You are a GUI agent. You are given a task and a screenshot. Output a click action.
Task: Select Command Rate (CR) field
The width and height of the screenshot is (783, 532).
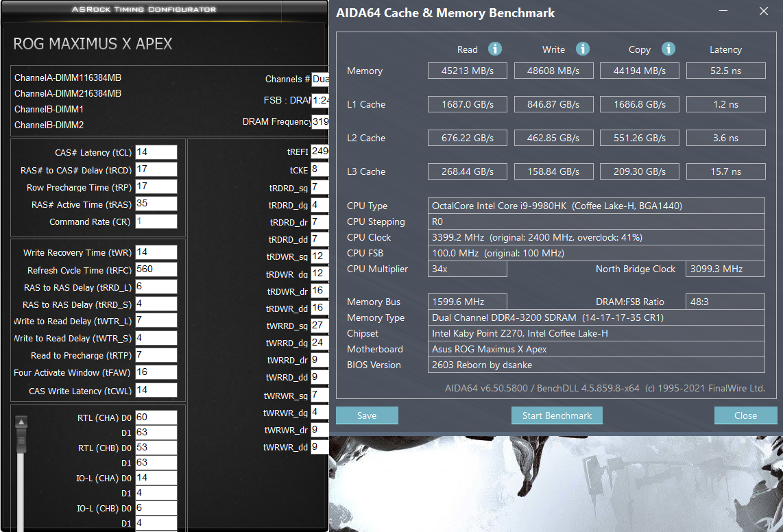point(156,221)
